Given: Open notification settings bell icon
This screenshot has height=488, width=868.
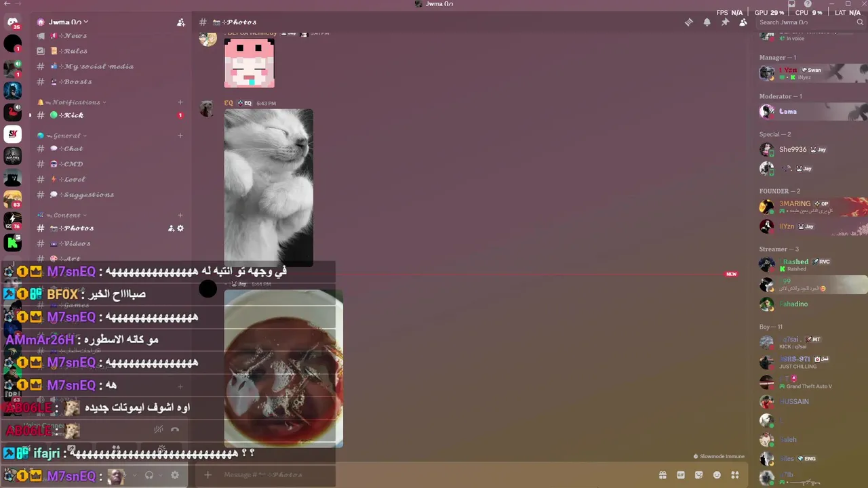Looking at the screenshot, I should pyautogui.click(x=707, y=22).
